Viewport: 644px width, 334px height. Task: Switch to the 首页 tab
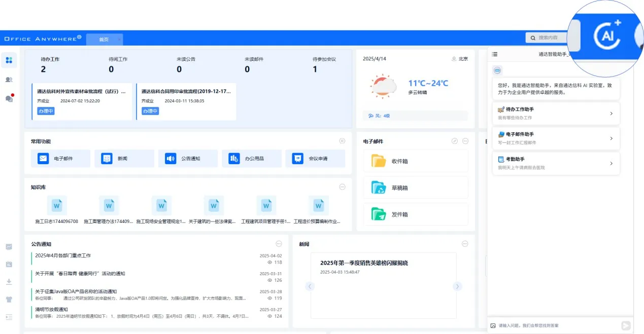pyautogui.click(x=104, y=39)
